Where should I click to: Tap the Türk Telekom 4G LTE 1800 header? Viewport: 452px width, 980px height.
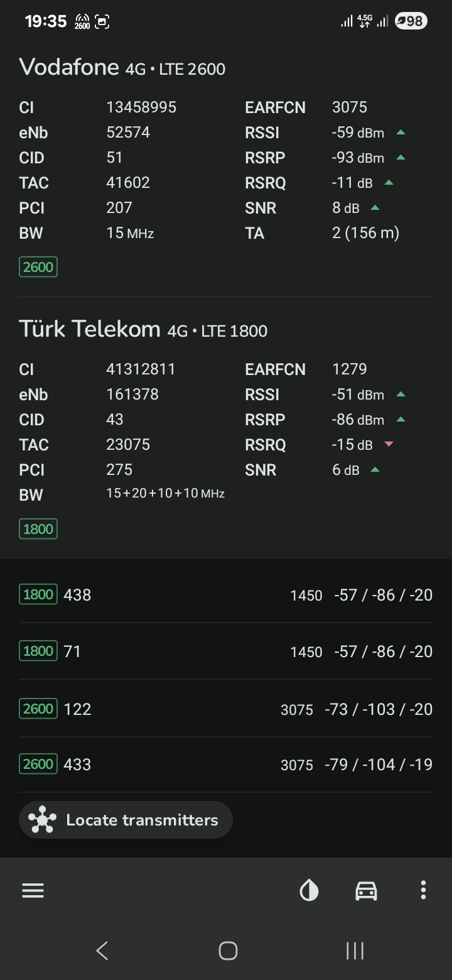pos(143,329)
